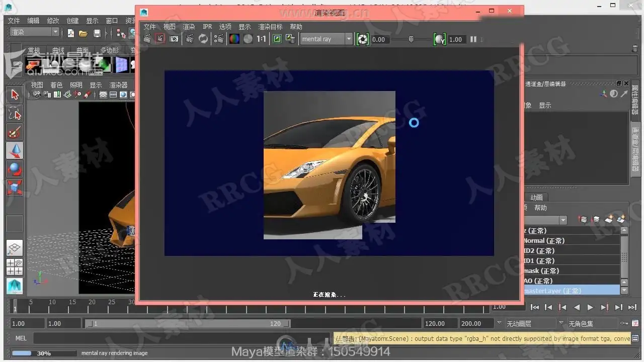Open the viewport 着色 menu

[x=56, y=85]
